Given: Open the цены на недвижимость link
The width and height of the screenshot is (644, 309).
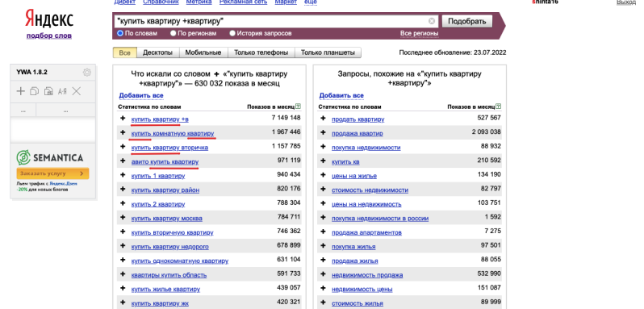Looking at the screenshot, I should coord(366,204).
